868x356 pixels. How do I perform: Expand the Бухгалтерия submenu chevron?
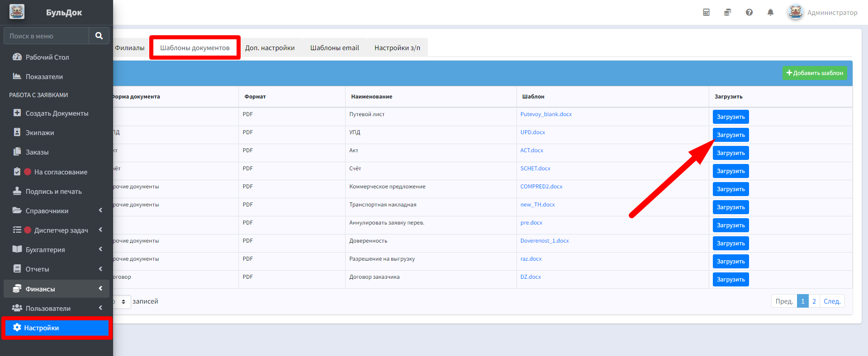[x=100, y=249]
